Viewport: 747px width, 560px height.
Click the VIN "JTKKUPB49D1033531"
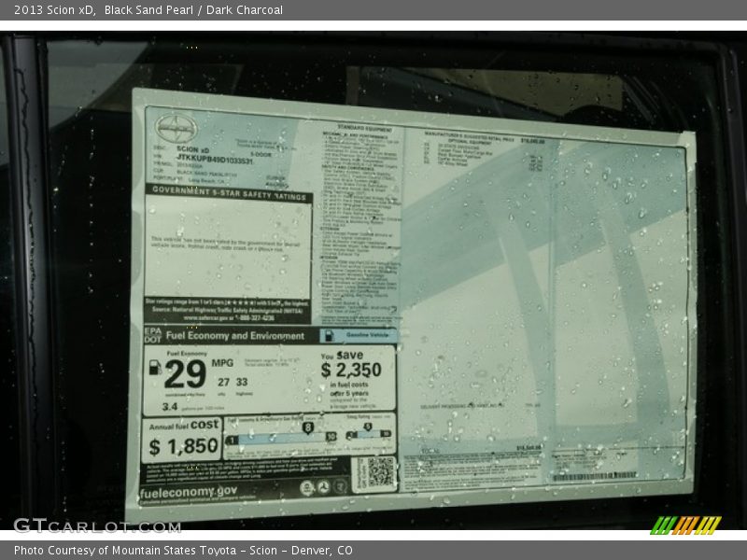pos(215,159)
